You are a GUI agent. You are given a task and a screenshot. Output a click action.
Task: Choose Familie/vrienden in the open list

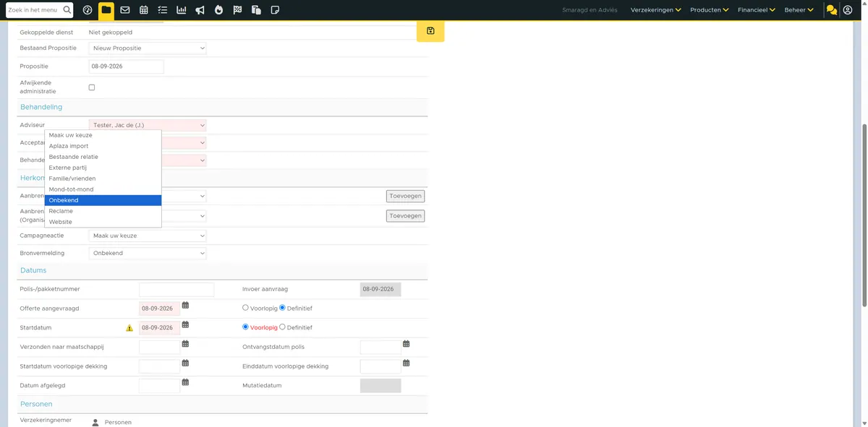(103, 178)
